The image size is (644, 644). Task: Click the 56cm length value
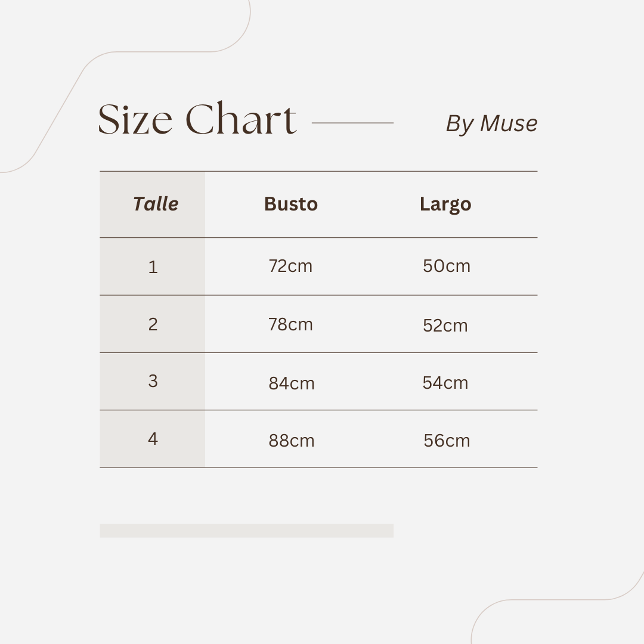click(447, 441)
